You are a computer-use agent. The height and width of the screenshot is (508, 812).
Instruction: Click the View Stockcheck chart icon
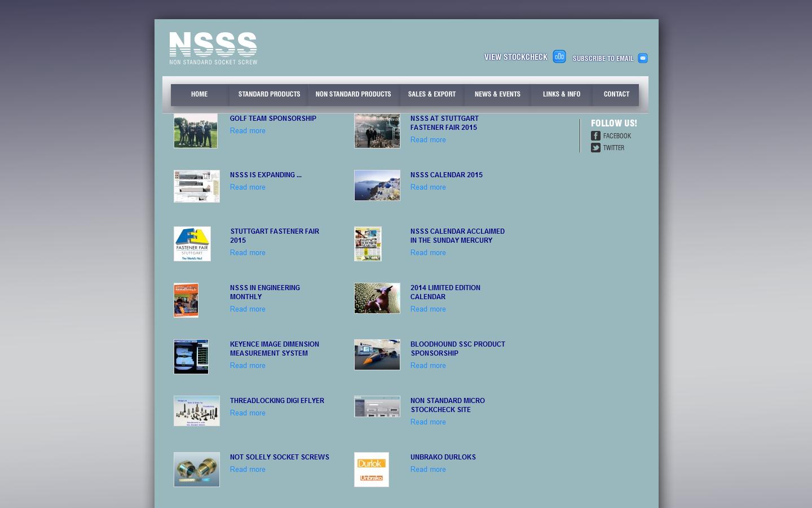coord(559,56)
